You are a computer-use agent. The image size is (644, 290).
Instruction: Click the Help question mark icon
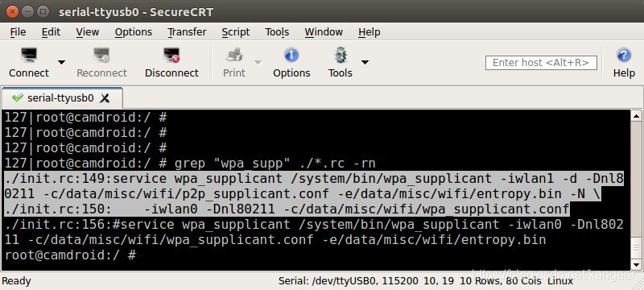tap(623, 55)
